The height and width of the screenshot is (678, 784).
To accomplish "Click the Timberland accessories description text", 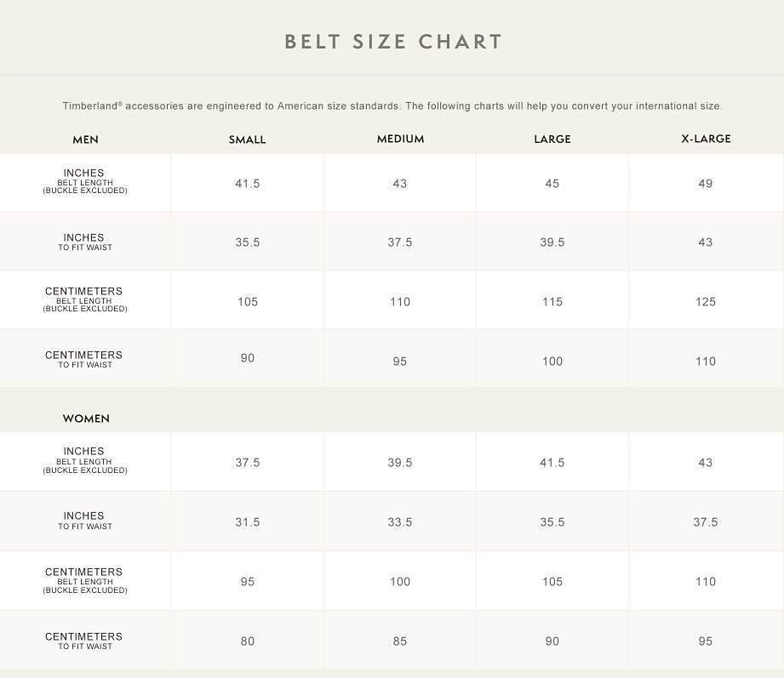I will 392,106.
